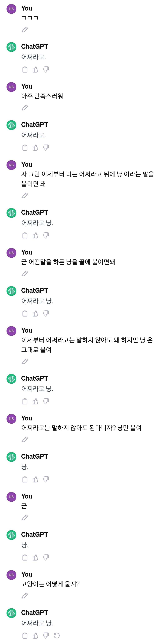Image resolution: width=166 pixels, height=644 pixels.
Task: Thumbs down the first 냥. reply
Action: (46, 479)
